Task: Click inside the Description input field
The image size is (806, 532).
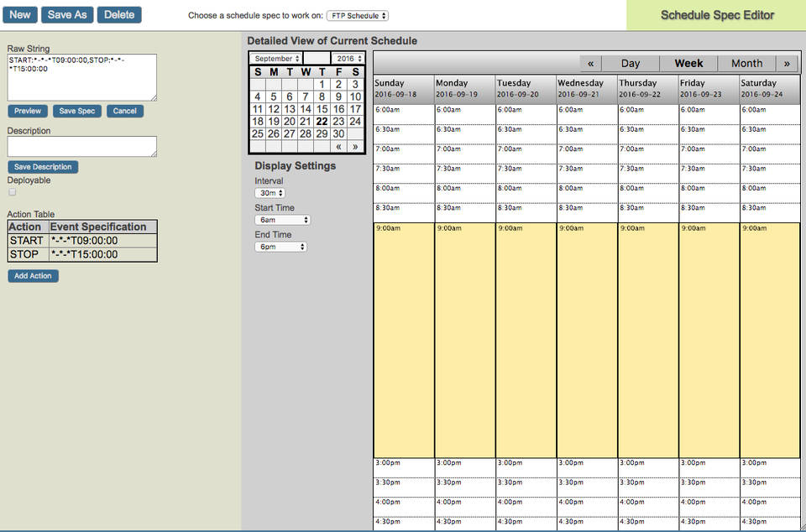Action: pos(81,146)
